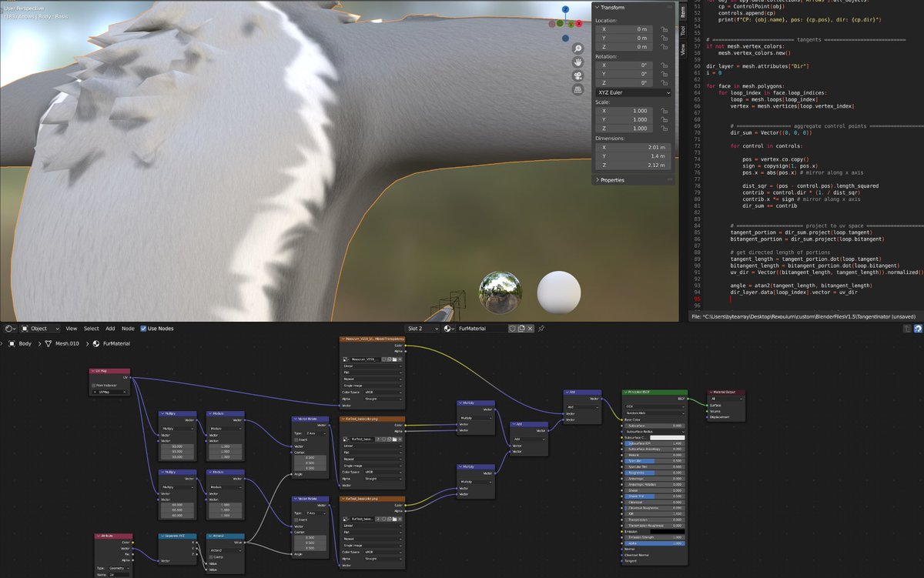This screenshot has height=578, width=924.
Task: Open the node editor type selector icon
Action: (x=9, y=328)
